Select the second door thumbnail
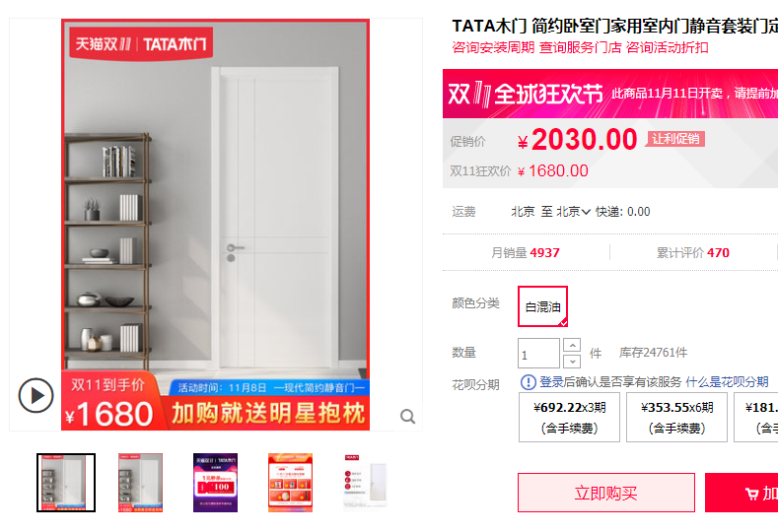 [140, 483]
